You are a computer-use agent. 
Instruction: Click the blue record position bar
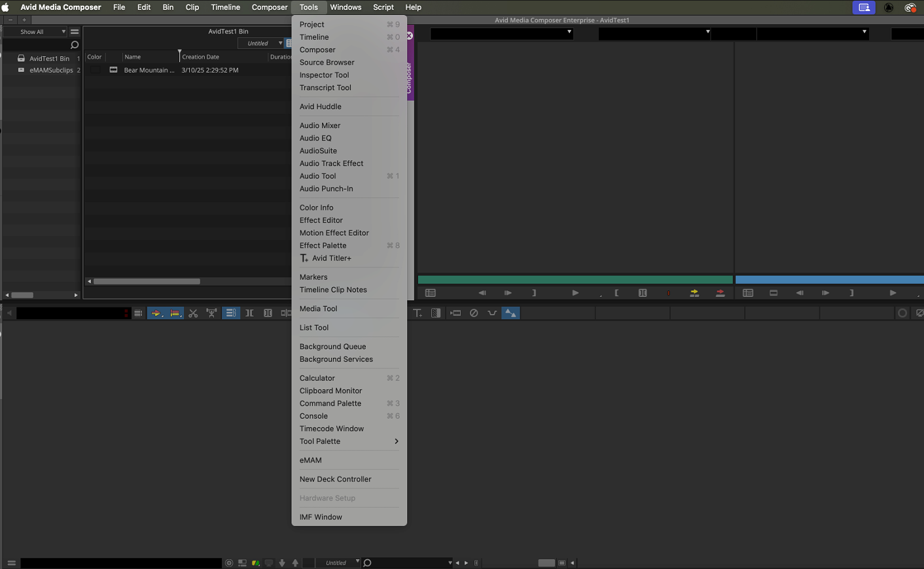[829, 280]
